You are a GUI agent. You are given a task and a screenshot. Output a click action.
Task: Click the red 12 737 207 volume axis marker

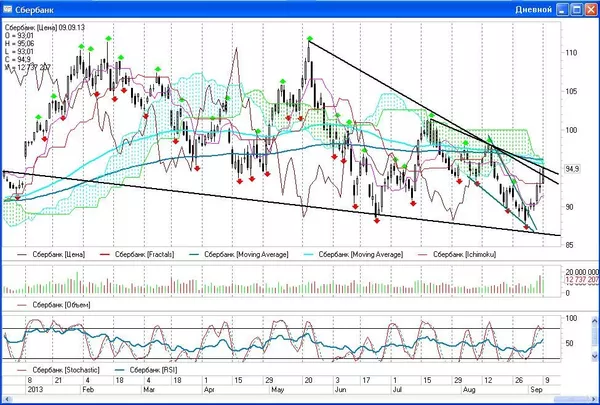coord(582,280)
